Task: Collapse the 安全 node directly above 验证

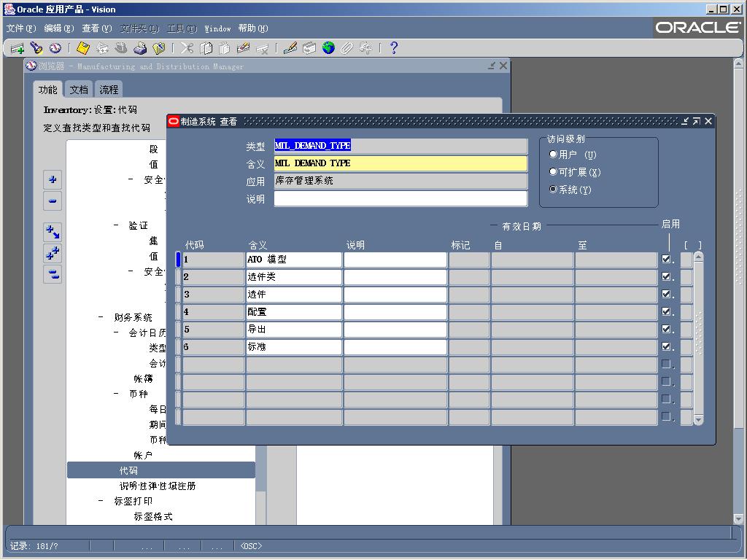Action: 131,179
